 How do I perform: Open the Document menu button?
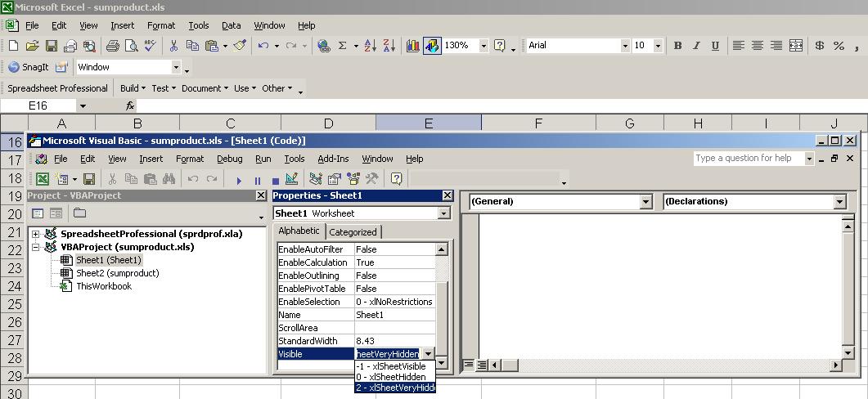tap(205, 88)
